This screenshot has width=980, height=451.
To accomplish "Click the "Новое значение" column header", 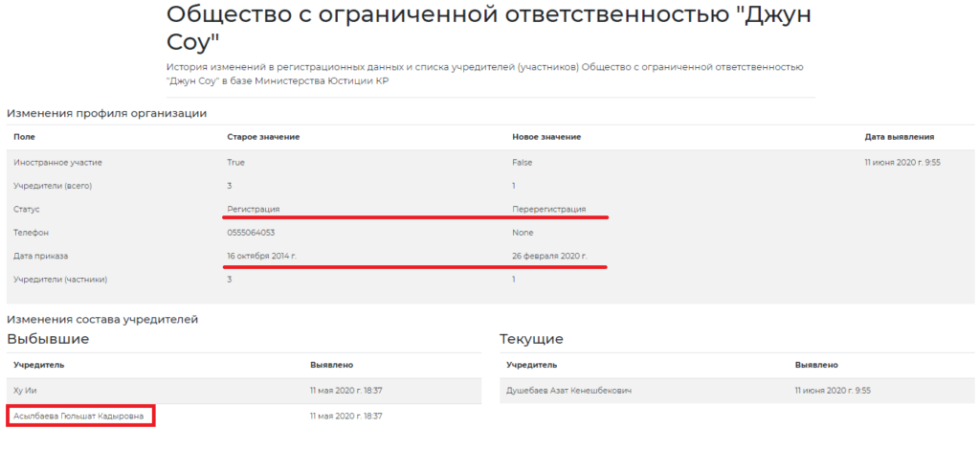I will pos(546,137).
